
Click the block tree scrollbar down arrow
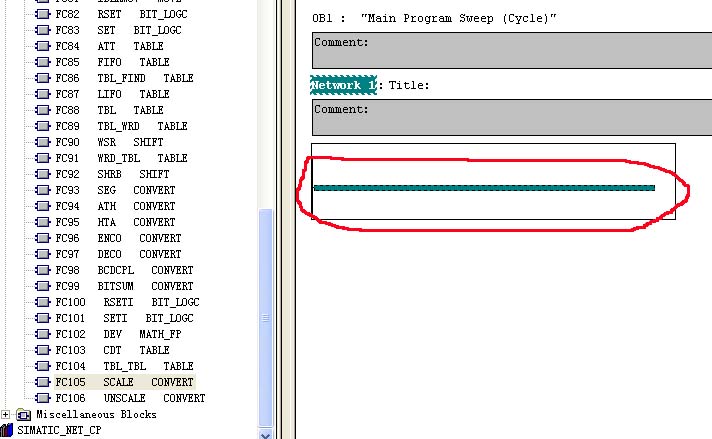click(265, 433)
